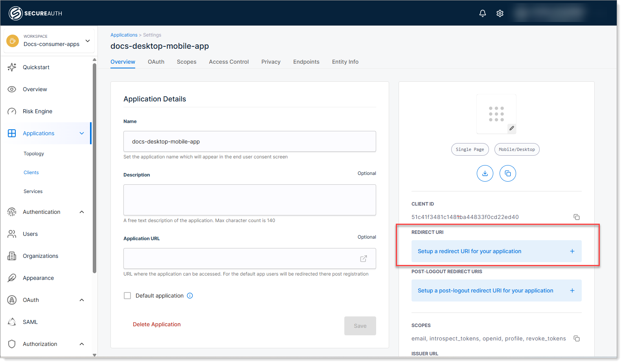
Task: Select the Single Page tag
Action: 470,149
